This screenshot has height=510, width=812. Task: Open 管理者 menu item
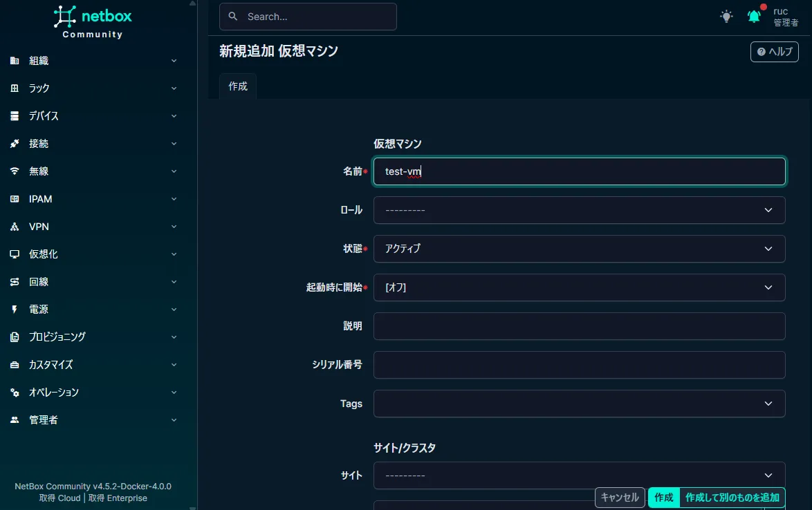point(94,420)
